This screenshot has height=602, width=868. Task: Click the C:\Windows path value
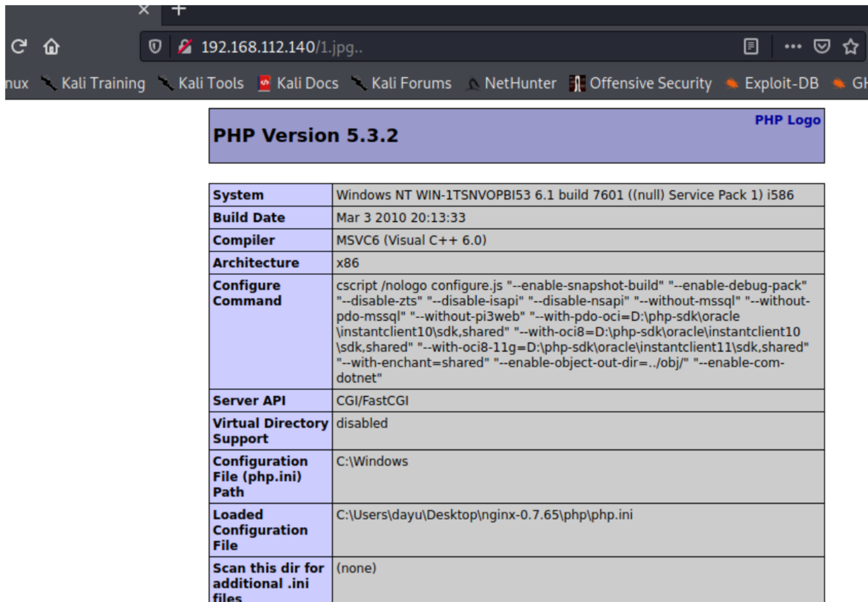(372, 461)
